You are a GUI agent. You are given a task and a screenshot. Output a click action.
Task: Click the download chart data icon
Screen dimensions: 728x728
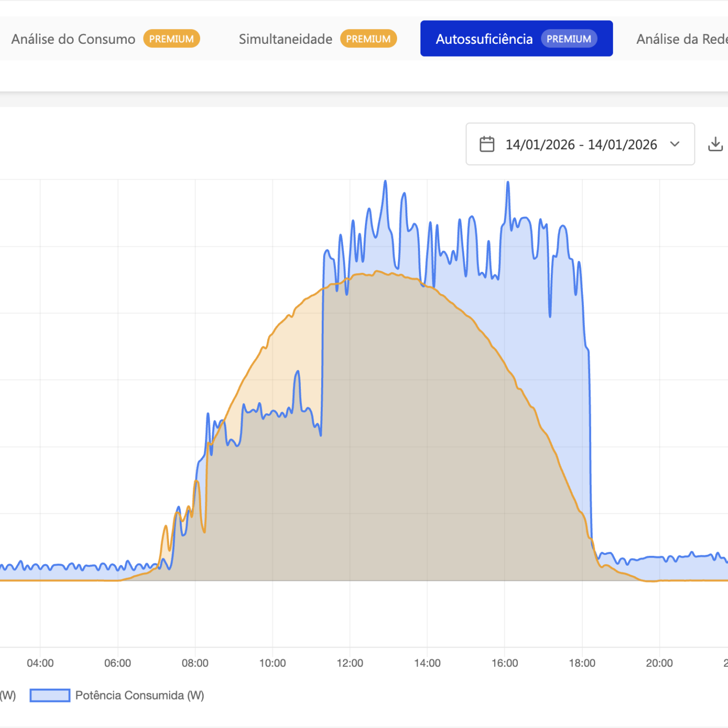715,144
